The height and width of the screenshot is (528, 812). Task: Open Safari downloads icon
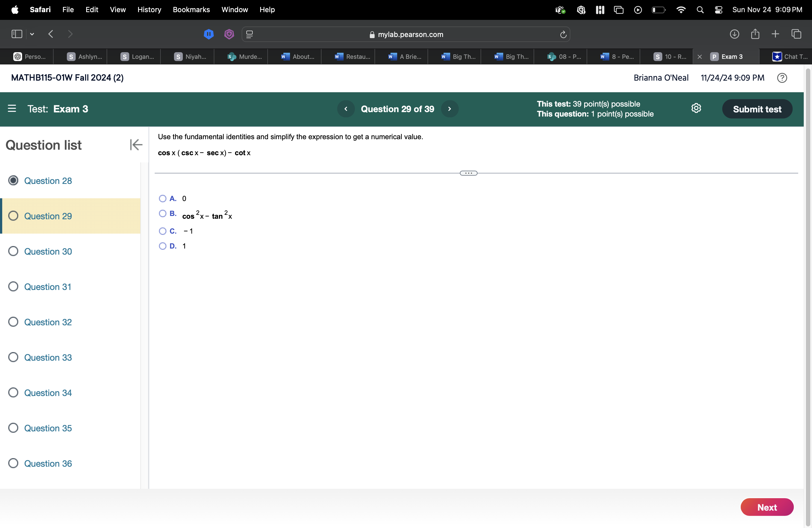tap(734, 34)
